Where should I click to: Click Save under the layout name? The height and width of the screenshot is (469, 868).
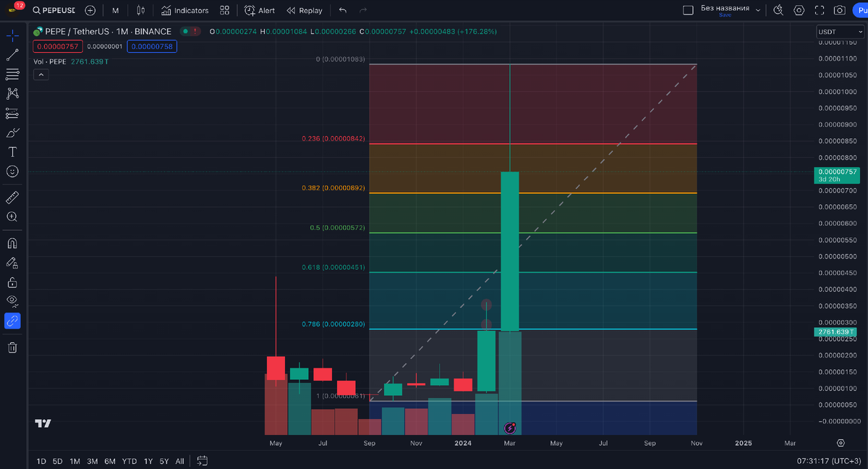(x=725, y=15)
